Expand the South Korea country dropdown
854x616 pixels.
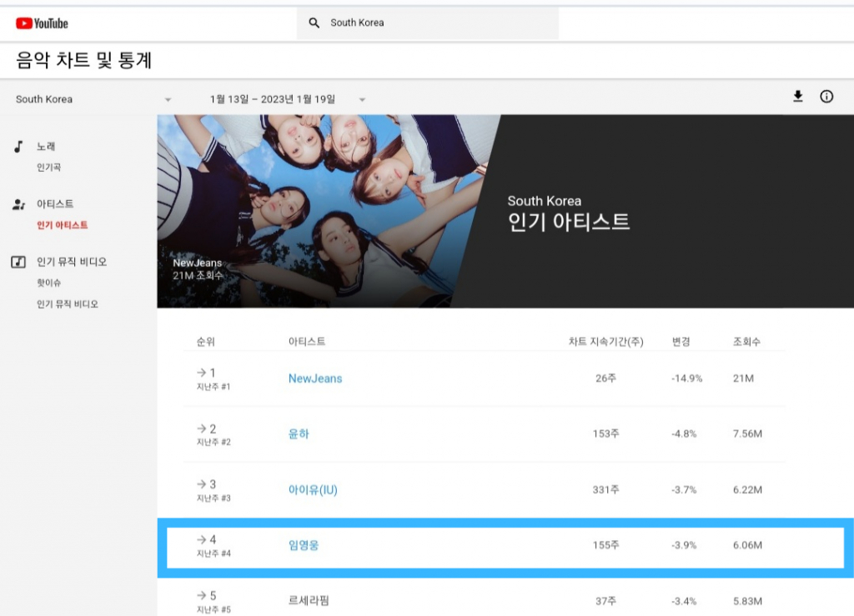pos(168,99)
